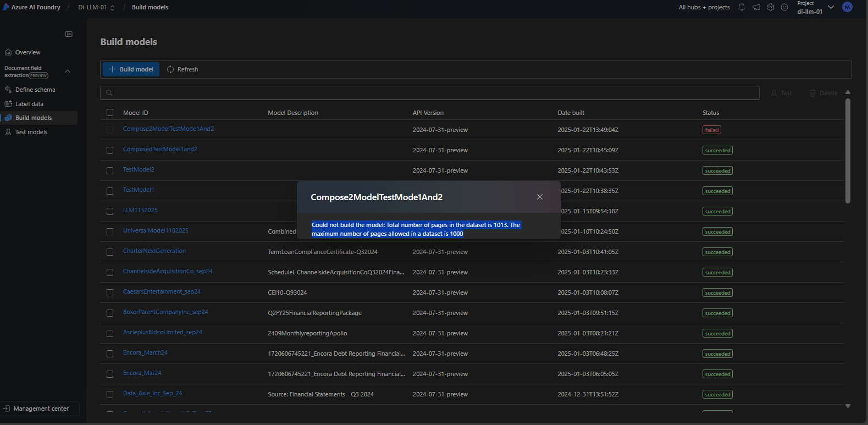Open the BoxerParentCompanyInc_sep24 model link

[165, 312]
